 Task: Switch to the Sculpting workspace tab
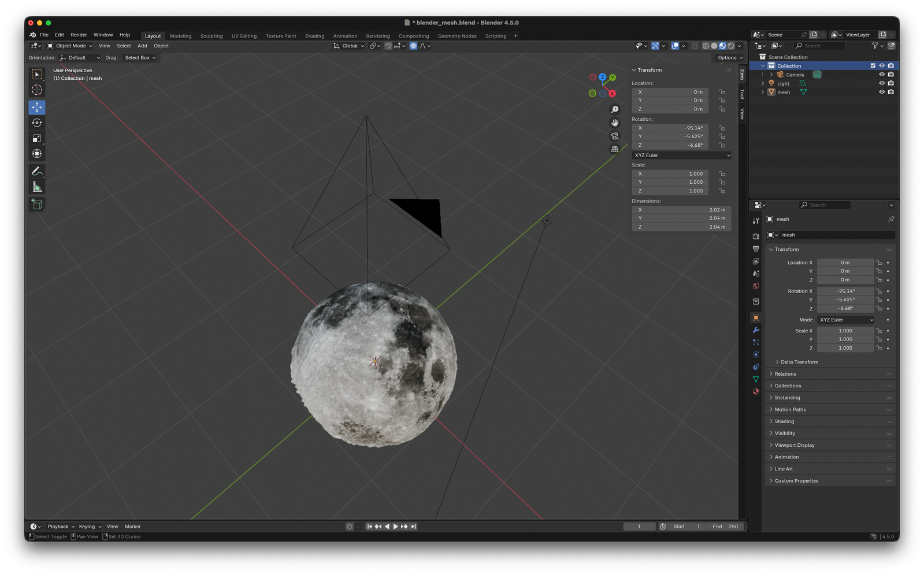click(x=211, y=36)
